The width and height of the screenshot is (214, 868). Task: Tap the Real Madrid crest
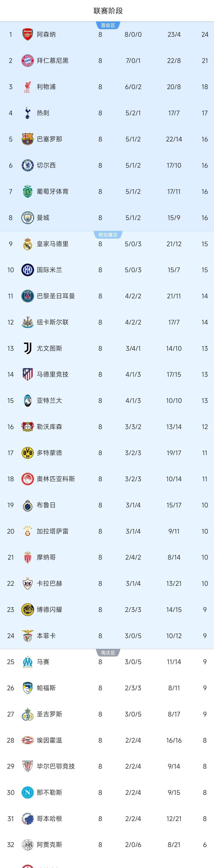point(27,244)
